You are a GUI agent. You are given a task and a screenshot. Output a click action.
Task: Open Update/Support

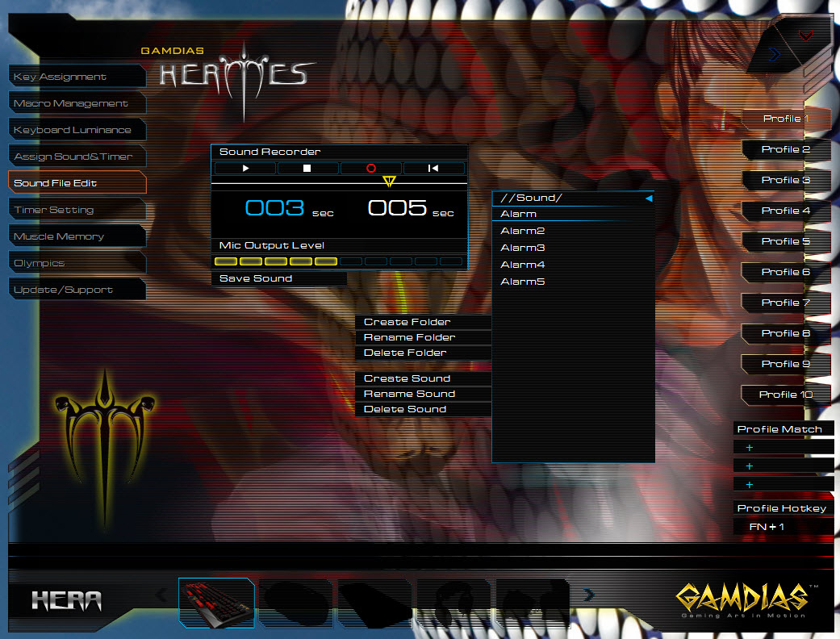(x=77, y=290)
